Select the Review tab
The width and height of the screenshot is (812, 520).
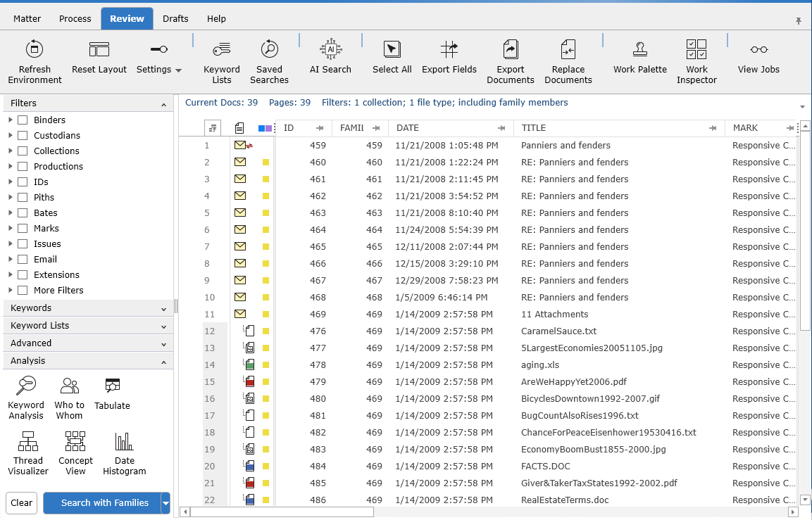pyautogui.click(x=127, y=18)
